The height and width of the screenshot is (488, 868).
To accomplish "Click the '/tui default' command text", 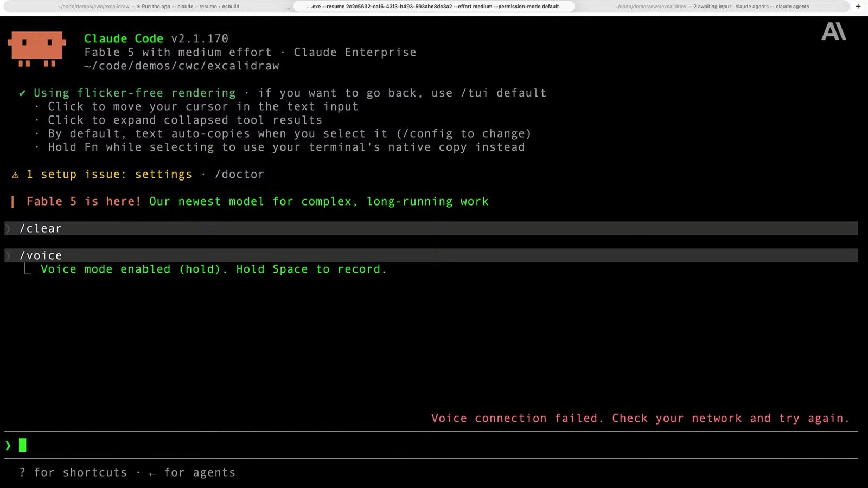I will tap(503, 93).
